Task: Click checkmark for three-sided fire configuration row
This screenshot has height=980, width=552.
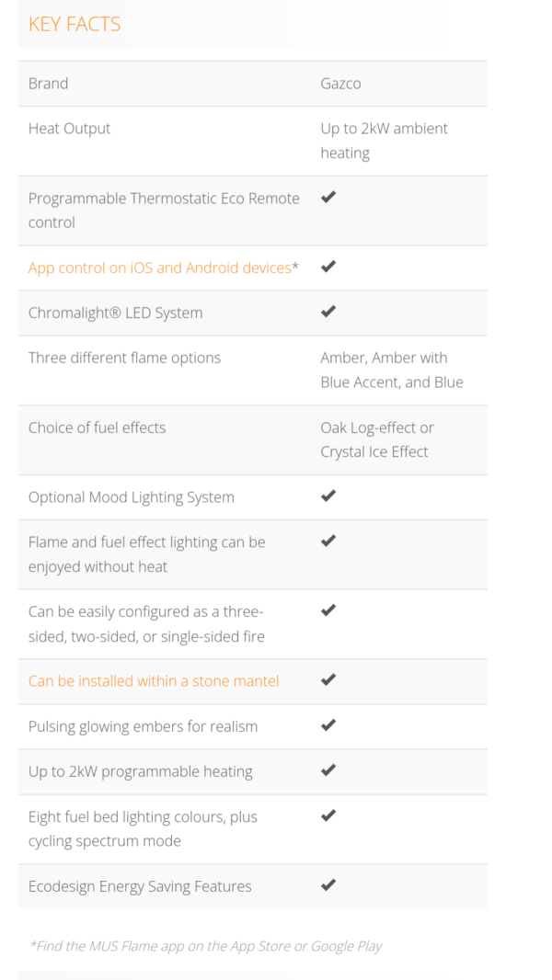Action: 328,610
